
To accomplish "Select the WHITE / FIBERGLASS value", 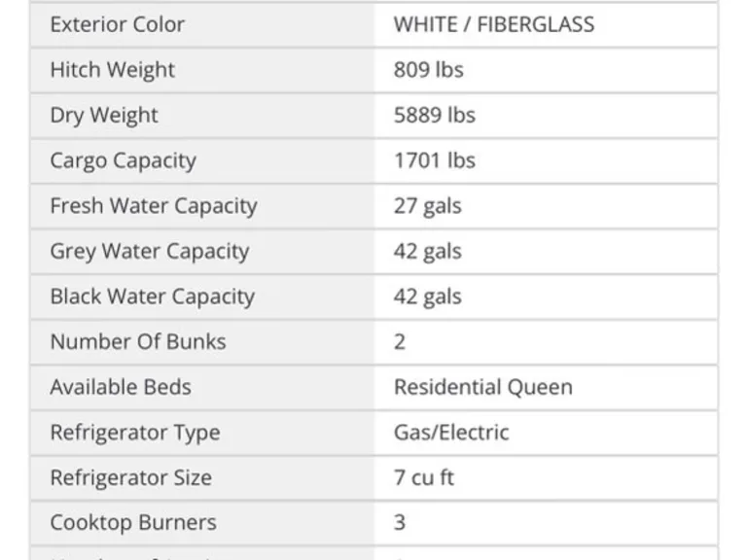I will tap(494, 24).
